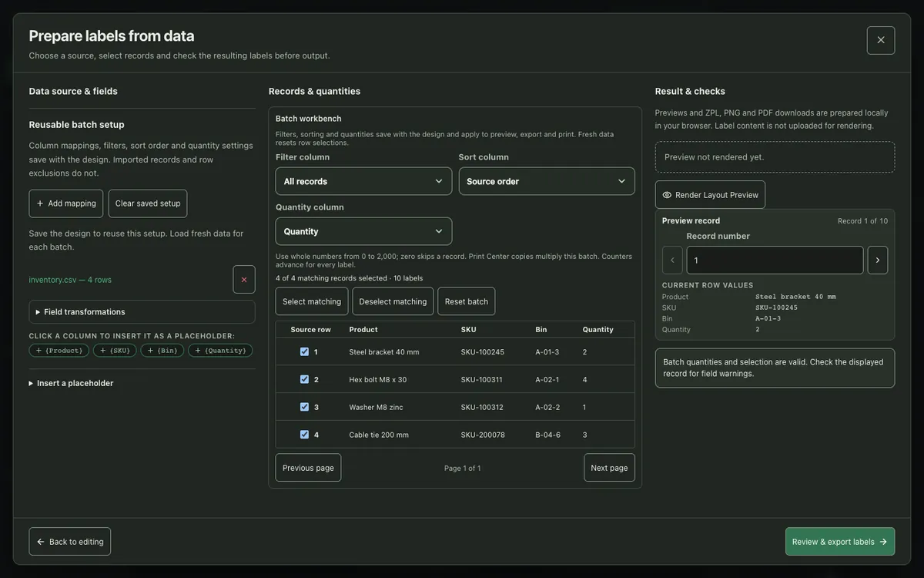Click Select matching button

pyautogui.click(x=312, y=301)
